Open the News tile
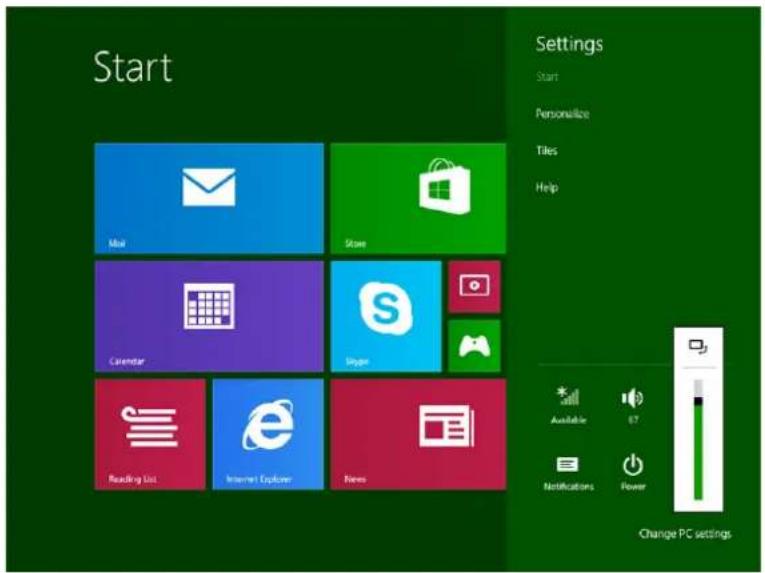 click(418, 434)
